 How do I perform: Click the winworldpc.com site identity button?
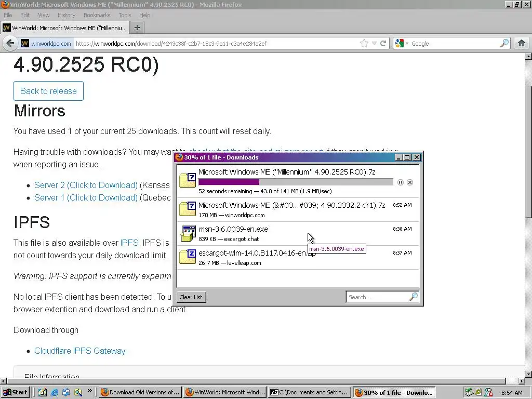click(x=47, y=44)
